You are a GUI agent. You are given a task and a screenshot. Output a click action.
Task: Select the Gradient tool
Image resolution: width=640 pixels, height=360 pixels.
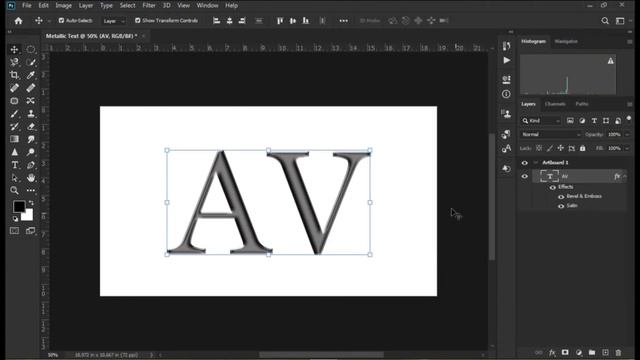[15, 139]
